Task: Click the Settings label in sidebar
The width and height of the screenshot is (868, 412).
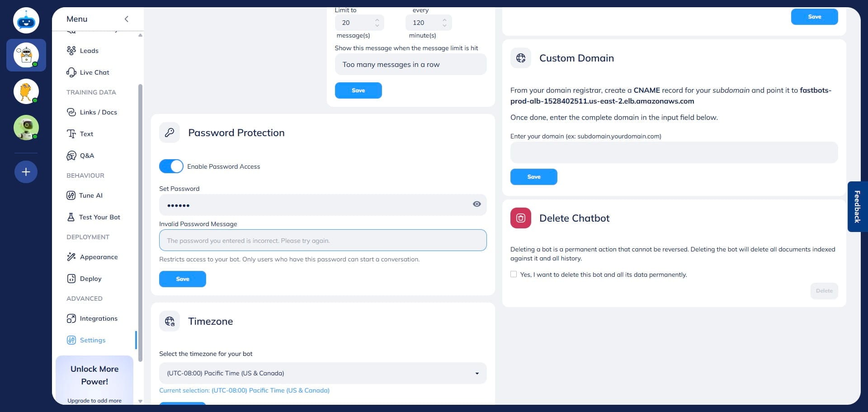Action: [93, 340]
